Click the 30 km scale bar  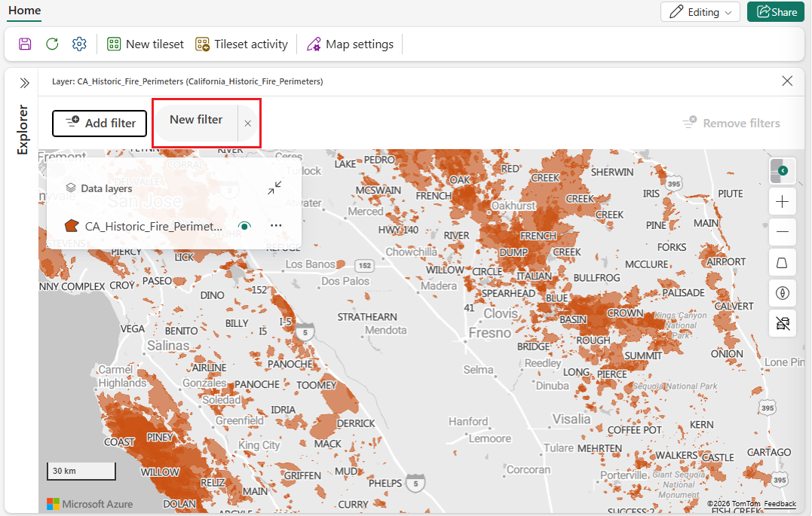point(81,471)
